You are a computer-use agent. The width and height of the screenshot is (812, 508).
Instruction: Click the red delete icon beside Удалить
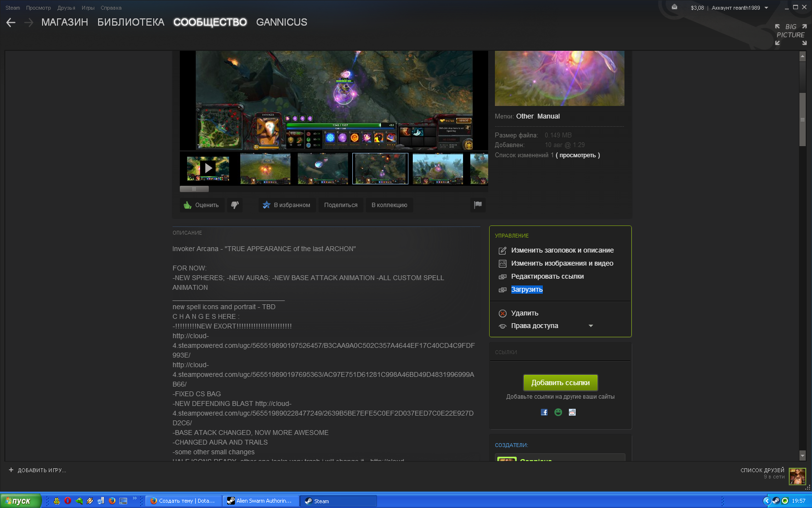[503, 314]
